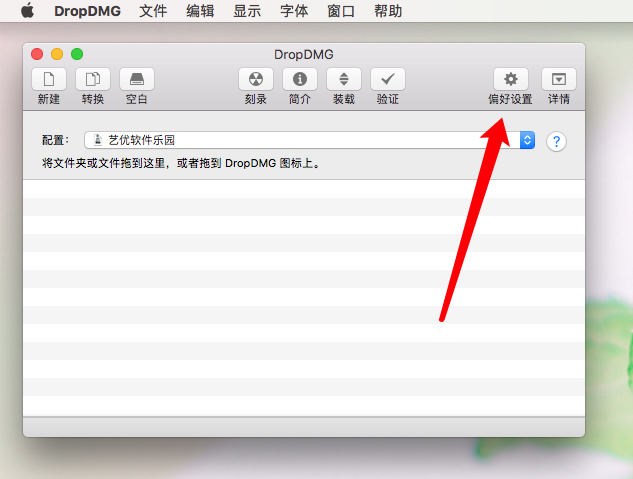This screenshot has height=479, width=633.
Task: Click the drop-files instruction text
Action: point(181,163)
